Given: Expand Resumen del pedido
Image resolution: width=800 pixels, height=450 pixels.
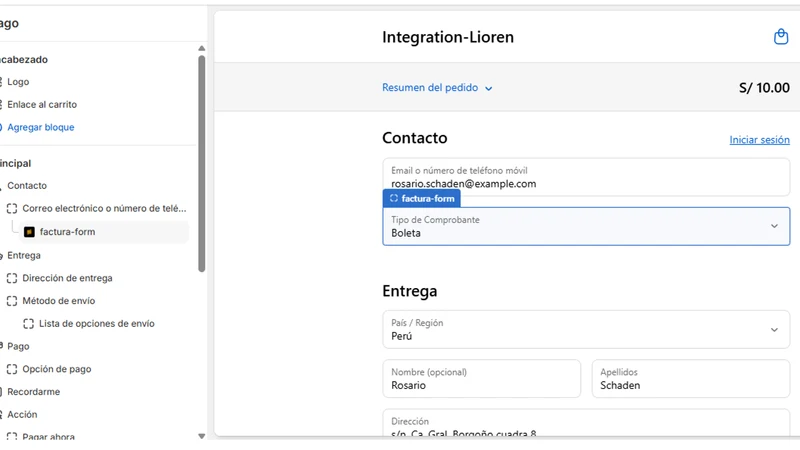Looking at the screenshot, I should [437, 88].
